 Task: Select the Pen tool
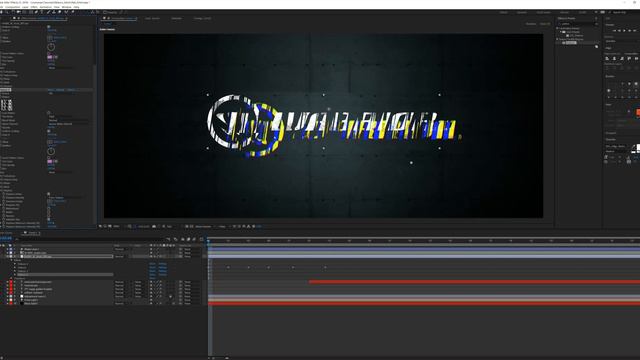[36, 12]
